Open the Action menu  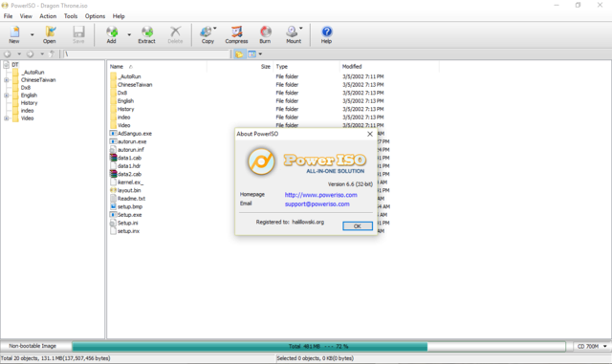tap(48, 16)
